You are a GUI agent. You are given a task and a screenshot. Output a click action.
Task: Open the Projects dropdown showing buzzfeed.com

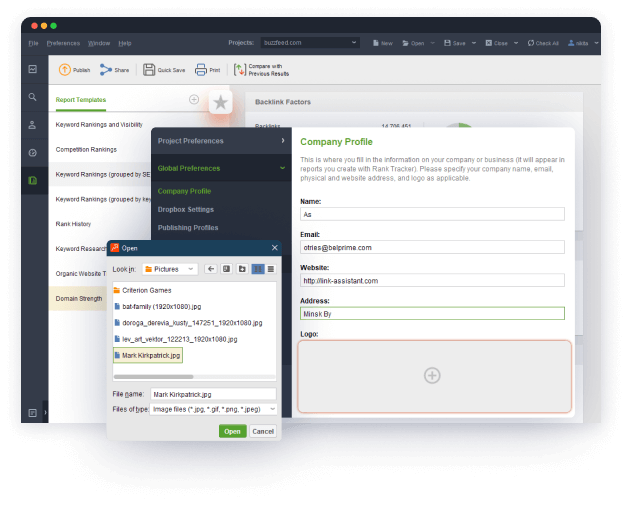click(x=310, y=43)
